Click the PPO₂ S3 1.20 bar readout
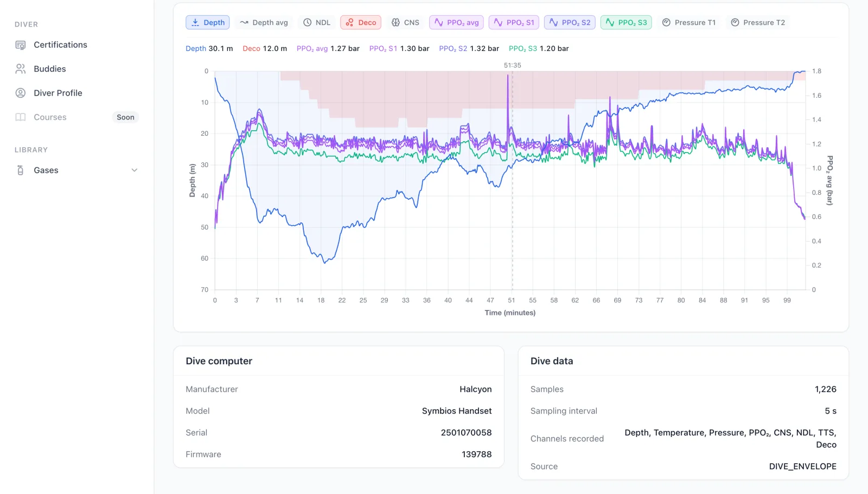The width and height of the screenshot is (868, 494). [x=539, y=48]
